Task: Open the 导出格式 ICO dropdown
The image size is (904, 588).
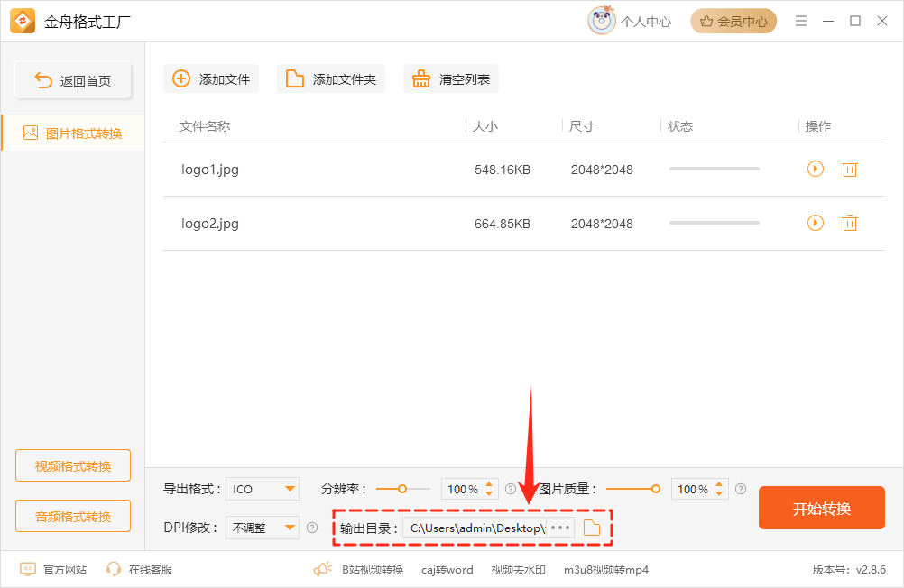Action: [x=262, y=488]
